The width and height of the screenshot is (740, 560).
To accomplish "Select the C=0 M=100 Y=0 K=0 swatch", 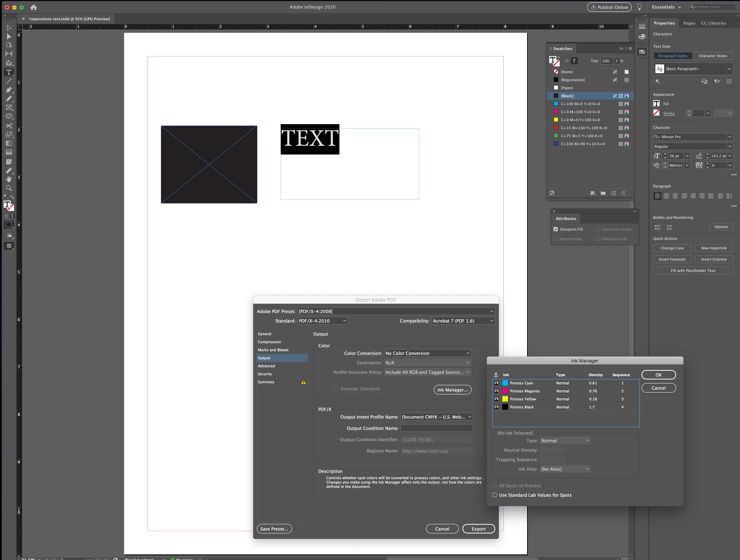I will 580,112.
